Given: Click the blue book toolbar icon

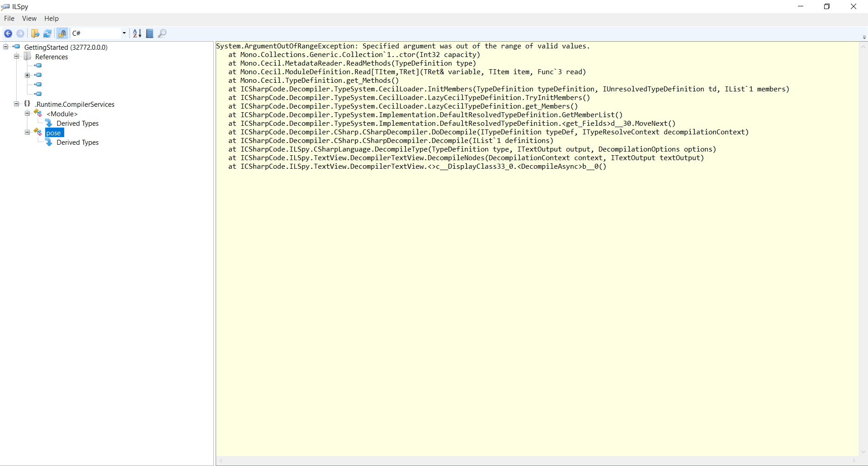Looking at the screenshot, I should pyautogui.click(x=150, y=33).
